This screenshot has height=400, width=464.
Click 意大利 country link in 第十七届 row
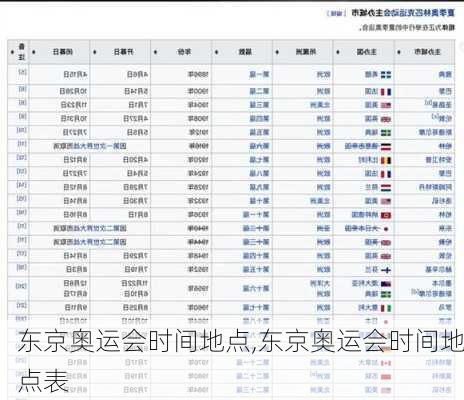coord(368,308)
